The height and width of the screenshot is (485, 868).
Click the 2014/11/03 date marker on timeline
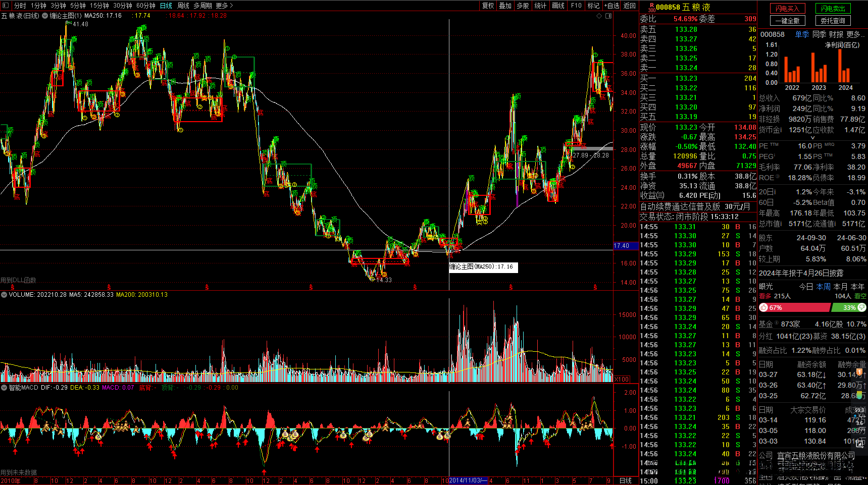(469, 481)
